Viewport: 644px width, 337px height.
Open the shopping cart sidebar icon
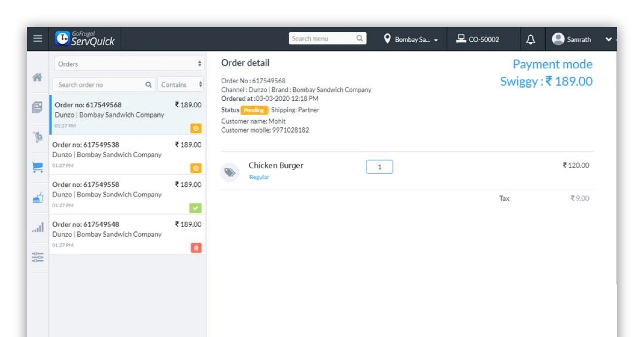38,167
